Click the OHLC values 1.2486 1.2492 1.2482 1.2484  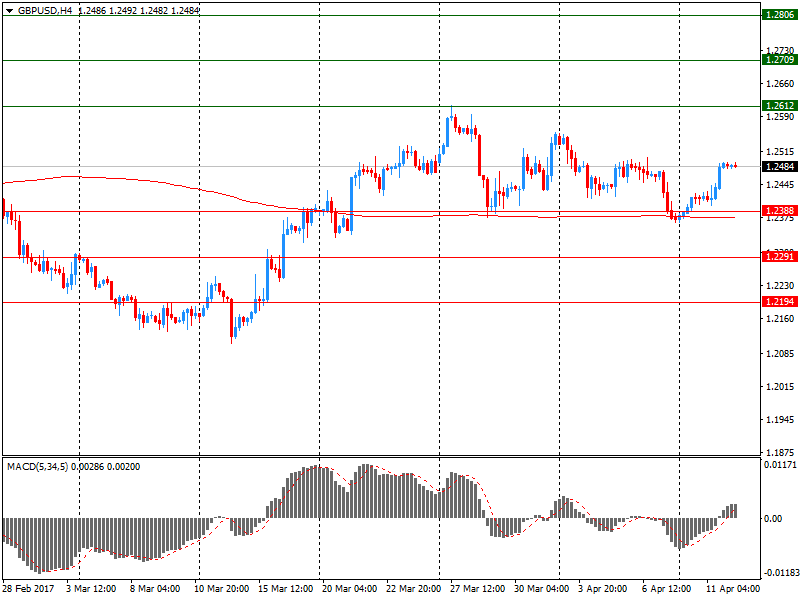(139, 10)
